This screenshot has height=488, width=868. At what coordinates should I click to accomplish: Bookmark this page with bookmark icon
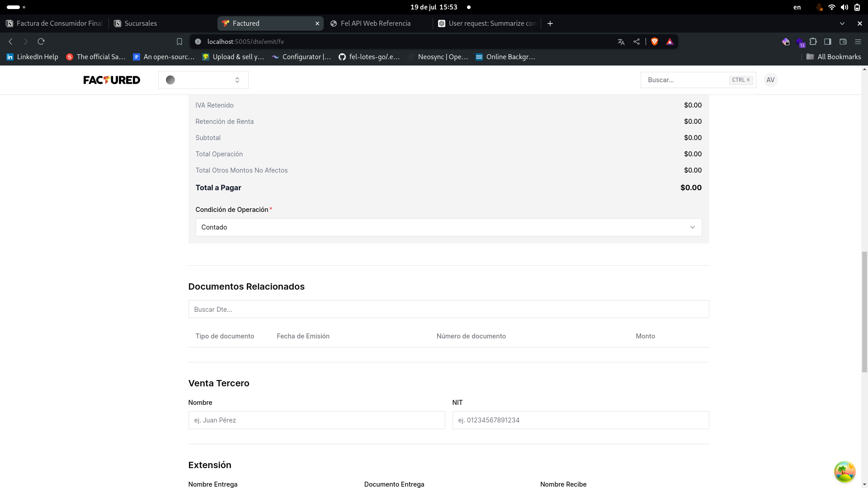[179, 42]
